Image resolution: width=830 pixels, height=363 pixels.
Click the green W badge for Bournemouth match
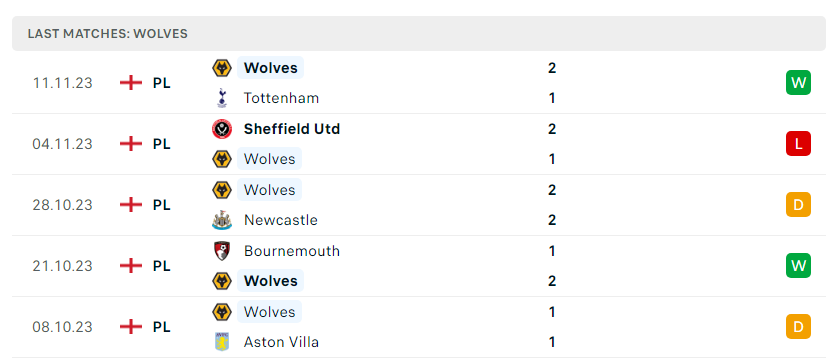[798, 266]
